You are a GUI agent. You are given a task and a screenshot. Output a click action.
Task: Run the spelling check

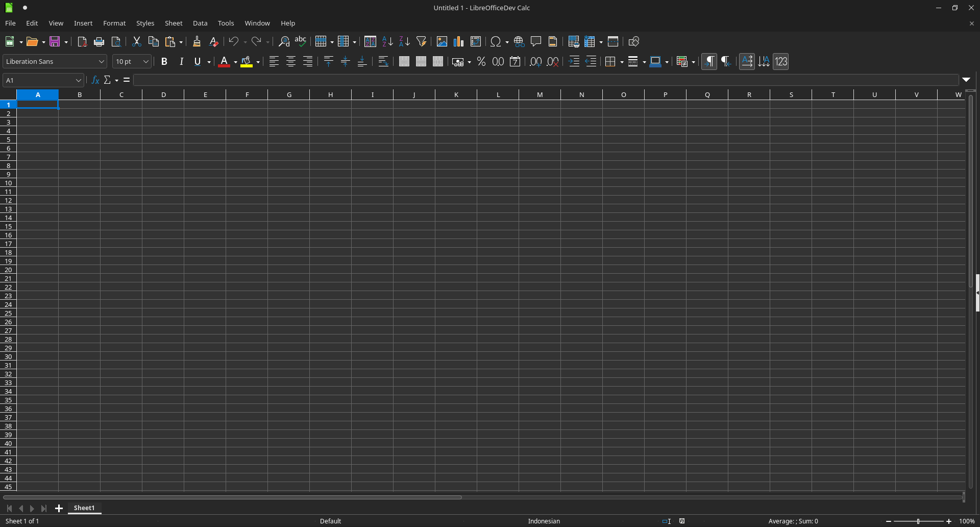pyautogui.click(x=301, y=42)
